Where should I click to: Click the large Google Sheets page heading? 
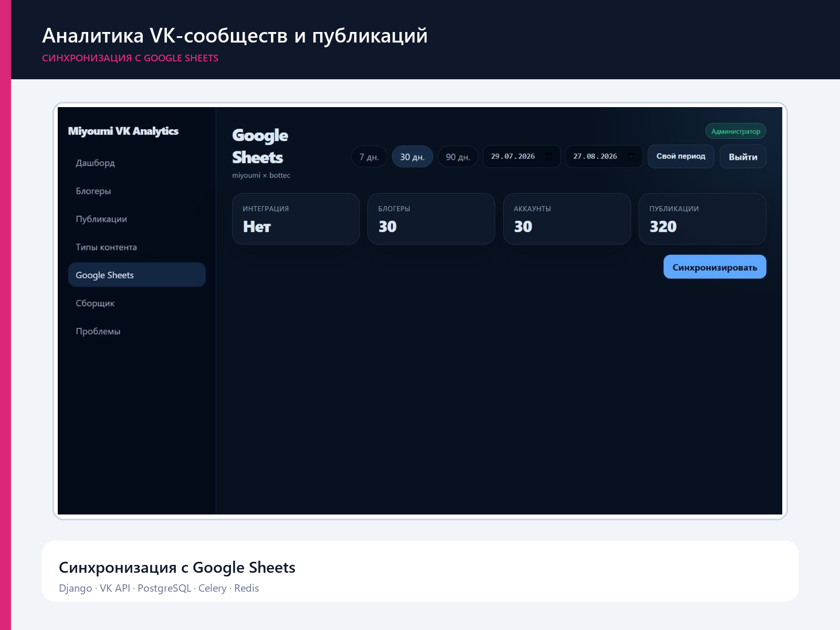[x=260, y=146]
